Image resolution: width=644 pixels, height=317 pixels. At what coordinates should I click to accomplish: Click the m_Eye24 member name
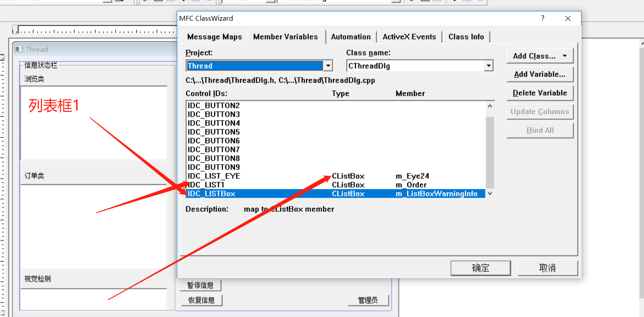[x=412, y=176]
